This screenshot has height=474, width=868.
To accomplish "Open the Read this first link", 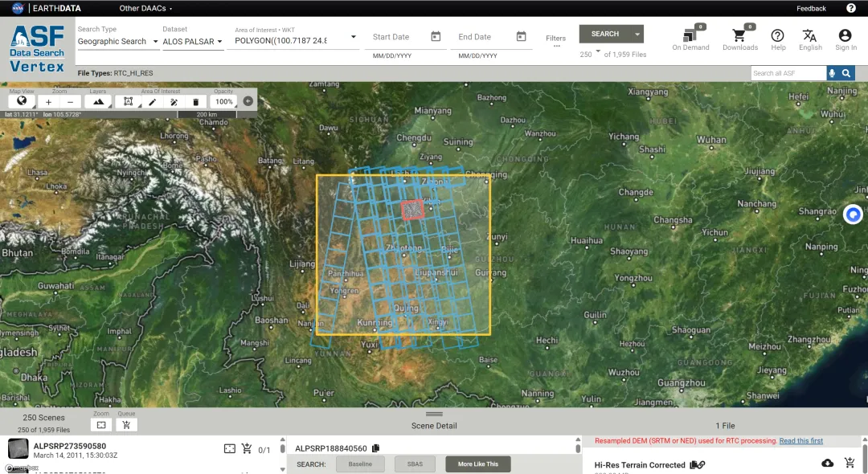I will pyautogui.click(x=801, y=441).
